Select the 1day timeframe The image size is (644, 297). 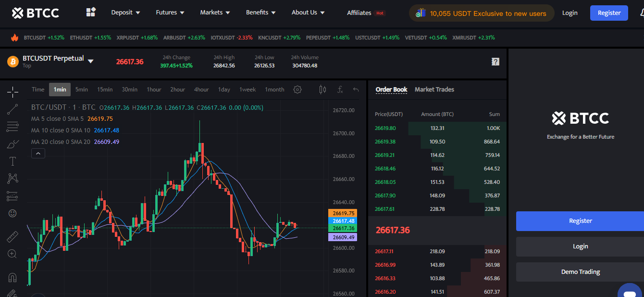point(224,90)
